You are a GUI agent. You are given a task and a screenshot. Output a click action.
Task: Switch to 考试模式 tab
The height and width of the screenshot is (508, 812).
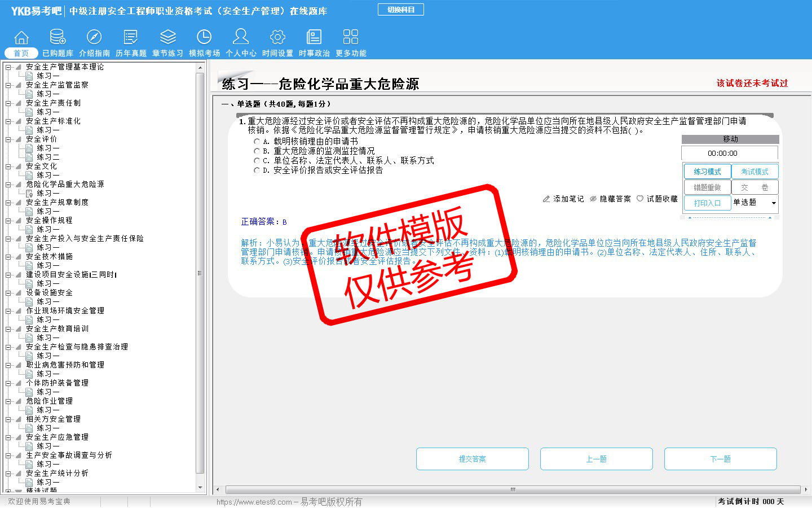click(754, 172)
